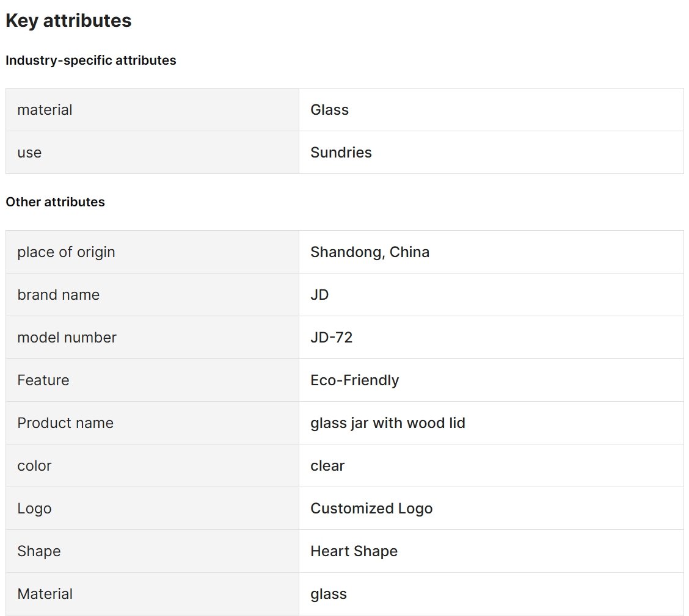This screenshot has width=689, height=616.
Task: Click the Key attributes heading
Action: (68, 21)
